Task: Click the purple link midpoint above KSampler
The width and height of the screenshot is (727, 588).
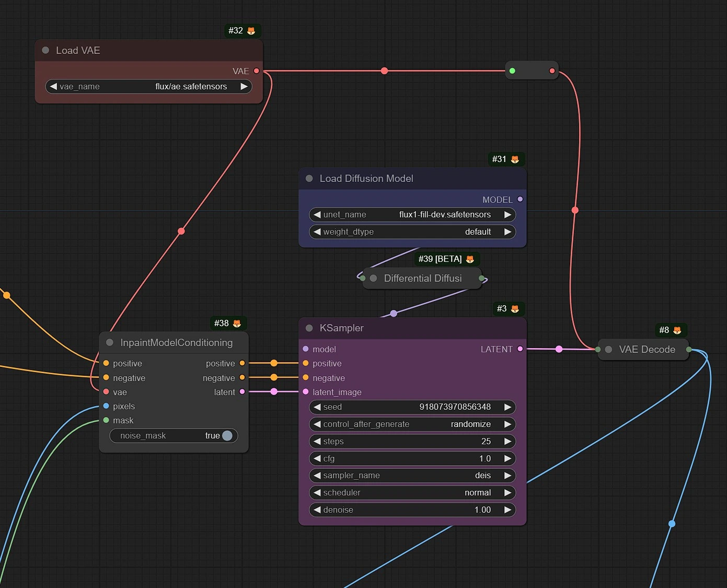Action: coord(394,314)
